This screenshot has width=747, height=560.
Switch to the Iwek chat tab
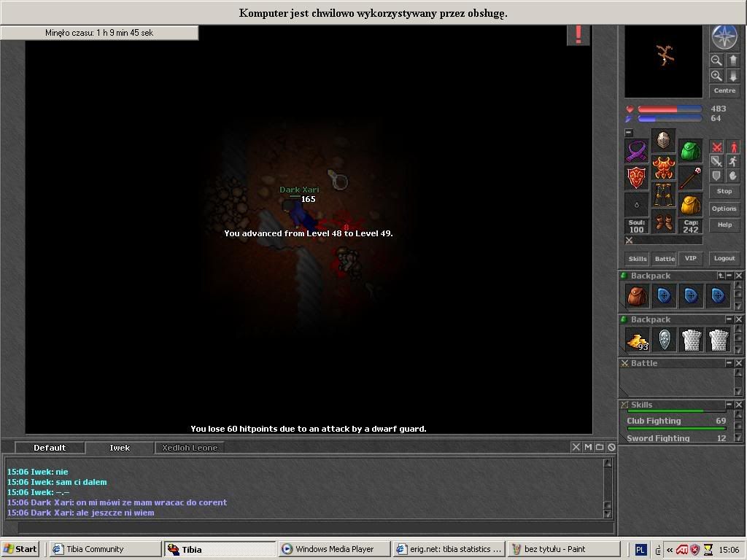point(120,448)
